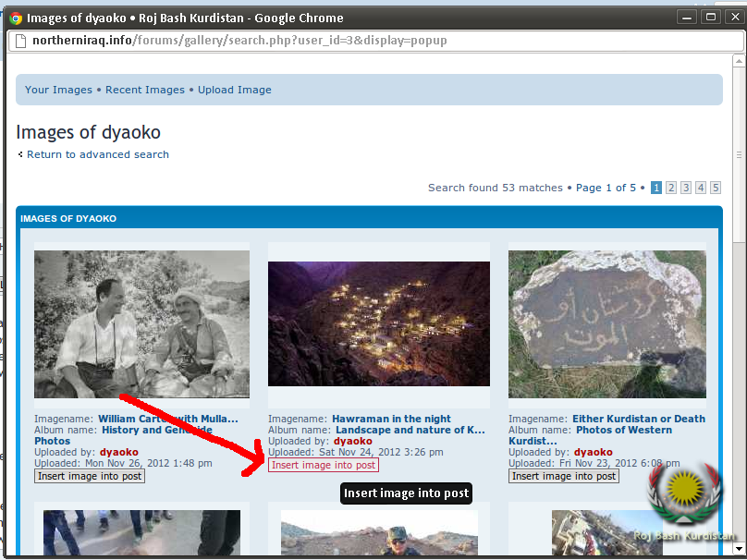Open the Hawraman in the night image name link
The width and height of the screenshot is (747, 560).
(x=391, y=419)
